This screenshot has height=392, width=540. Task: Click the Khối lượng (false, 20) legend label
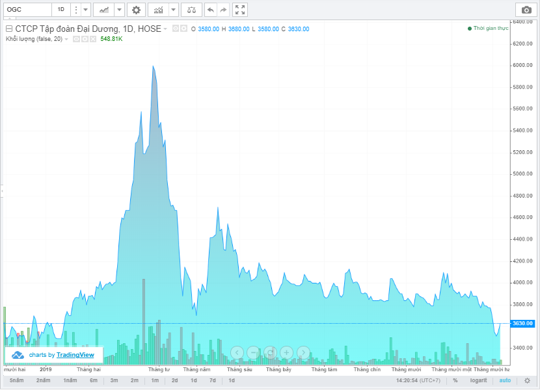(34, 39)
